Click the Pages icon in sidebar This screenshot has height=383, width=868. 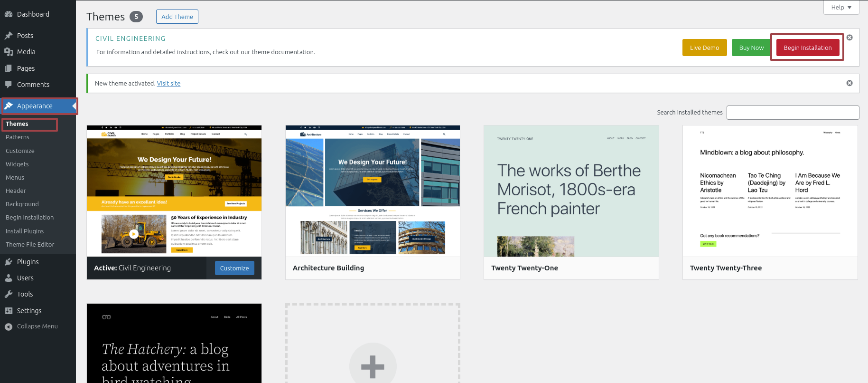[9, 68]
